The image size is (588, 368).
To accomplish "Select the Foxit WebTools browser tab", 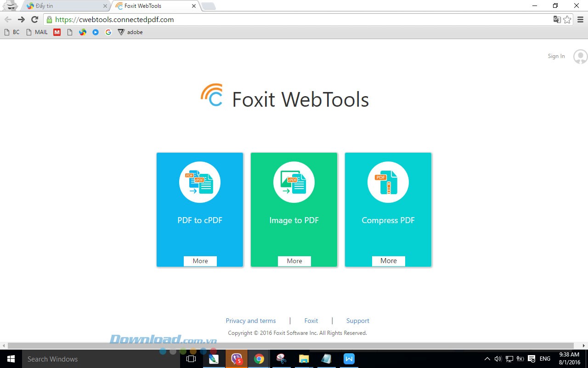I will pos(152,6).
